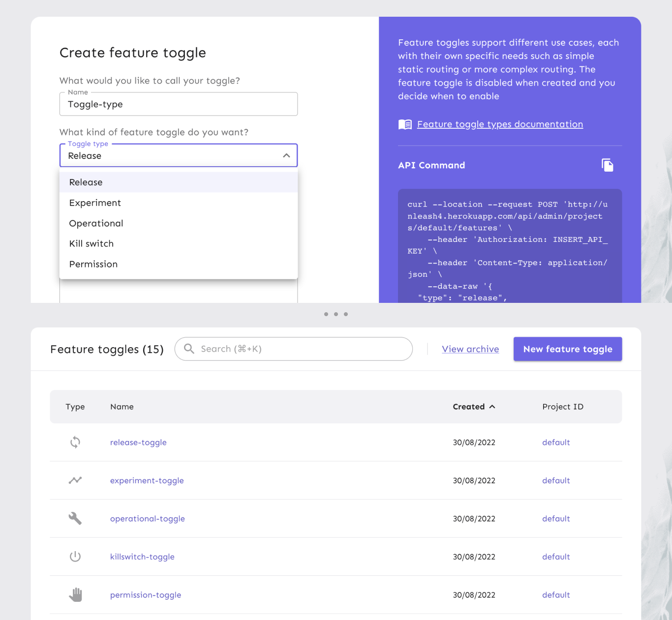
Task: Open default project link for release-toggle
Action: point(556,443)
